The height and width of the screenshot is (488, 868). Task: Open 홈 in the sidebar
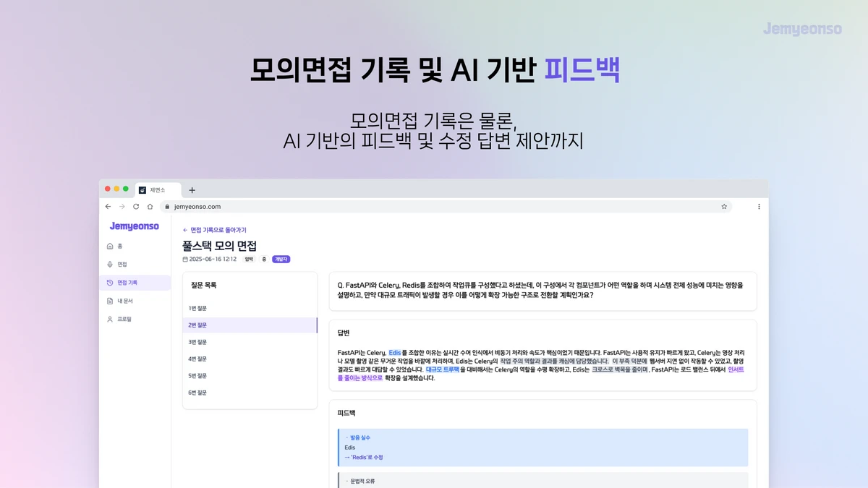pyautogui.click(x=135, y=247)
